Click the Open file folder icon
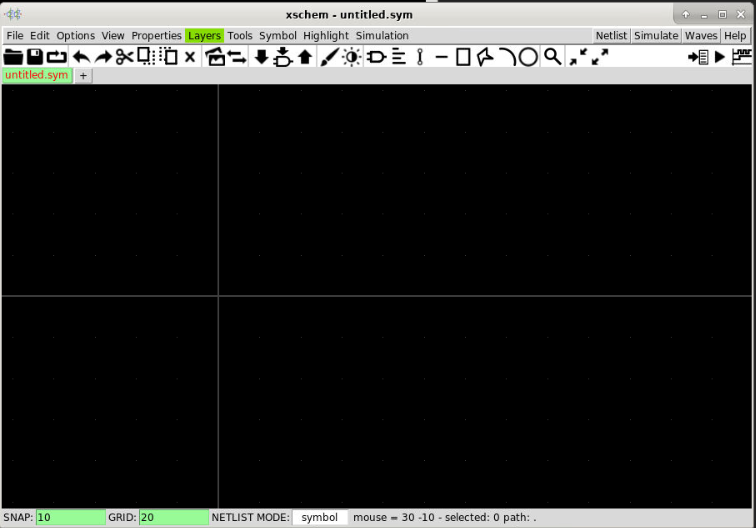756x528 pixels. click(13, 57)
